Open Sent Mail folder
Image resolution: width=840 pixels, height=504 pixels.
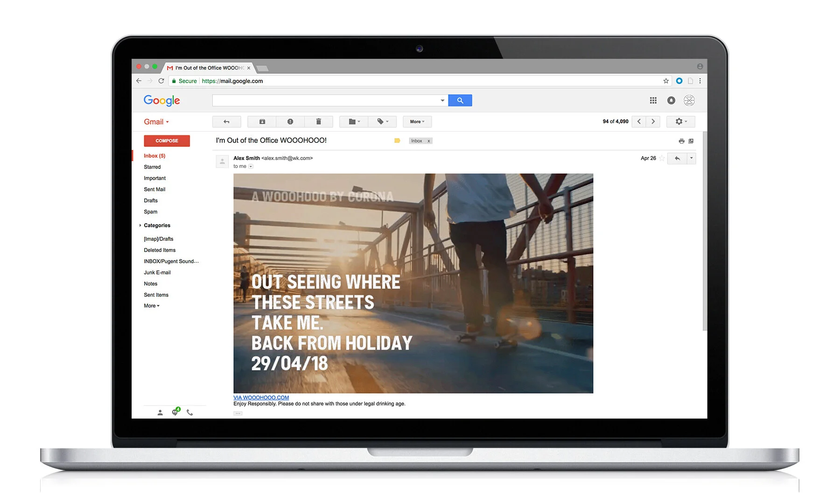pos(154,189)
